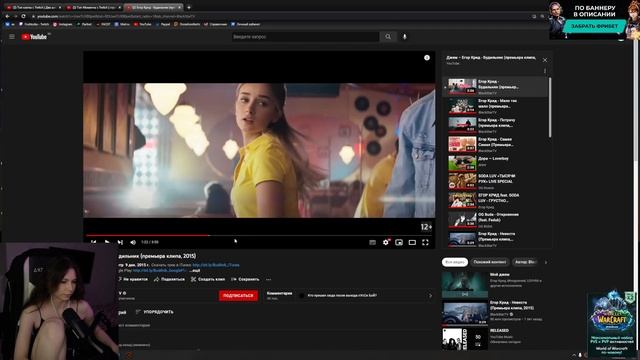Reload the page with the refresh icon

pyautogui.click(x=23, y=16)
